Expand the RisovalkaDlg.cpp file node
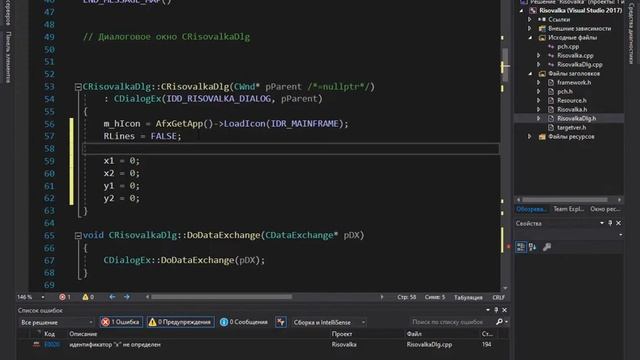640x360 pixels. pos(538,64)
